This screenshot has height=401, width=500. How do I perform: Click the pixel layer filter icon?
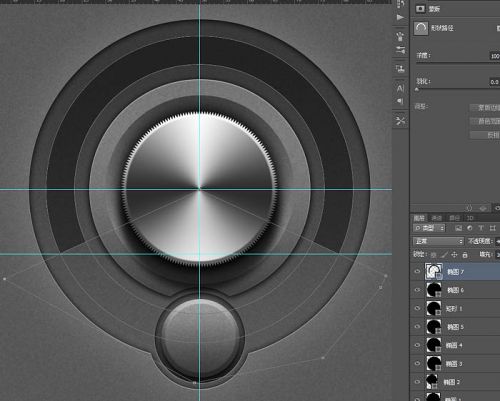tap(459, 228)
